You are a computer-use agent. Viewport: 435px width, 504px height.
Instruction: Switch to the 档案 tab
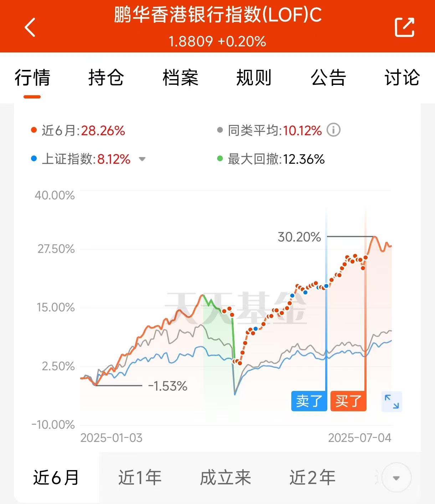pyautogui.click(x=180, y=77)
